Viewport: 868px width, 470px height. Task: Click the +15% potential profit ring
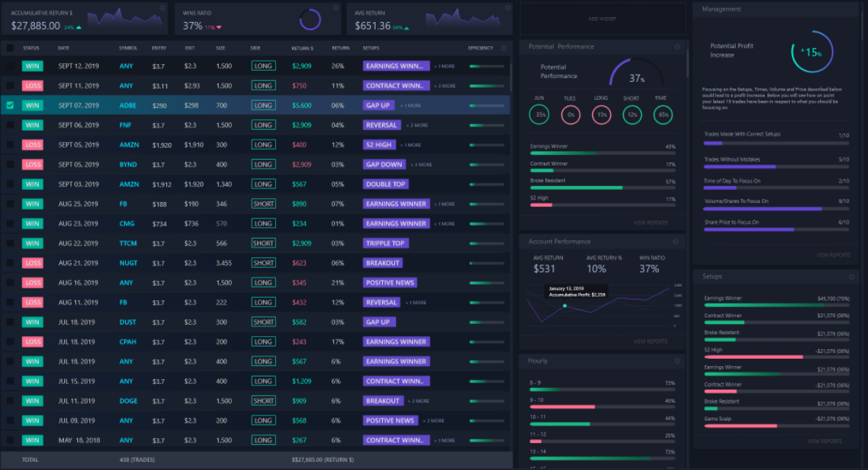click(x=812, y=52)
